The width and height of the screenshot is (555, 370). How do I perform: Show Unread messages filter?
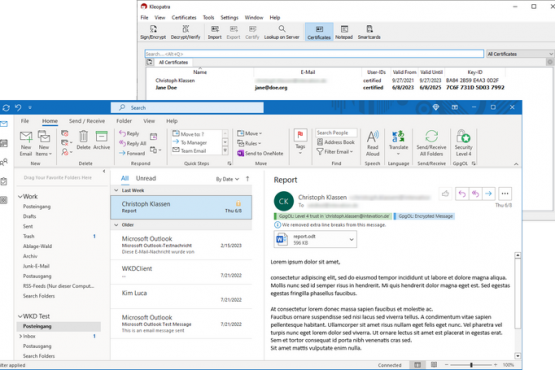(146, 178)
